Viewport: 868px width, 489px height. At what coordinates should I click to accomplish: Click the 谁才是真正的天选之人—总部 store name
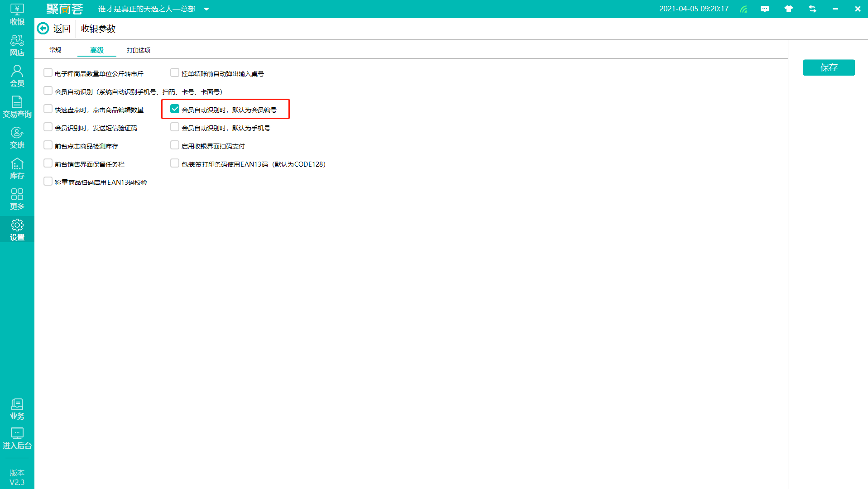(147, 9)
